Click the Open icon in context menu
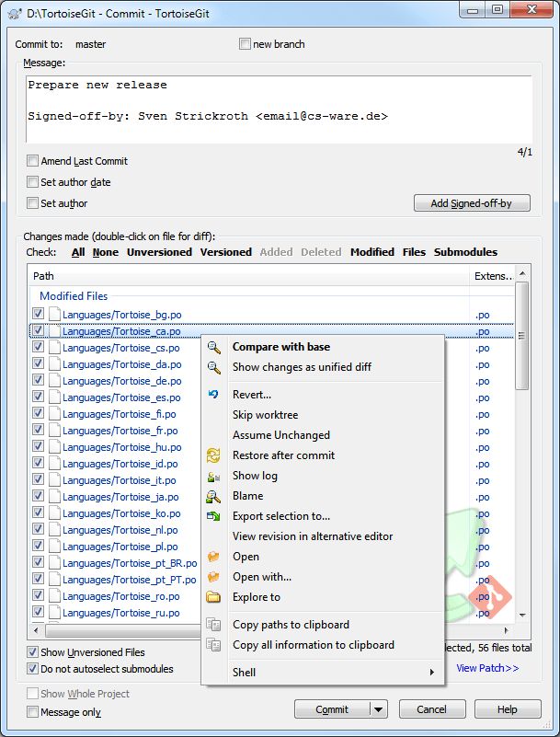The width and height of the screenshot is (560, 737). coord(213,557)
